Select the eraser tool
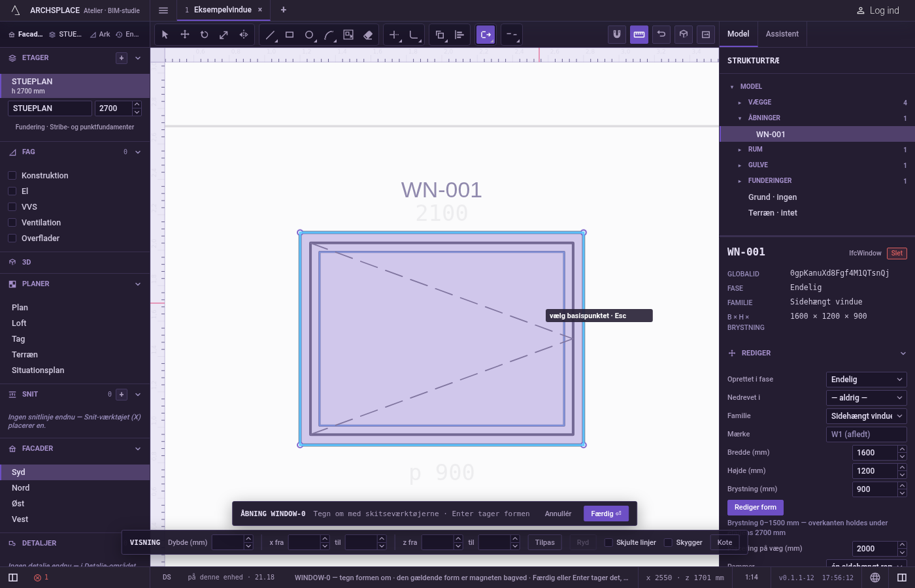 pyautogui.click(x=368, y=35)
